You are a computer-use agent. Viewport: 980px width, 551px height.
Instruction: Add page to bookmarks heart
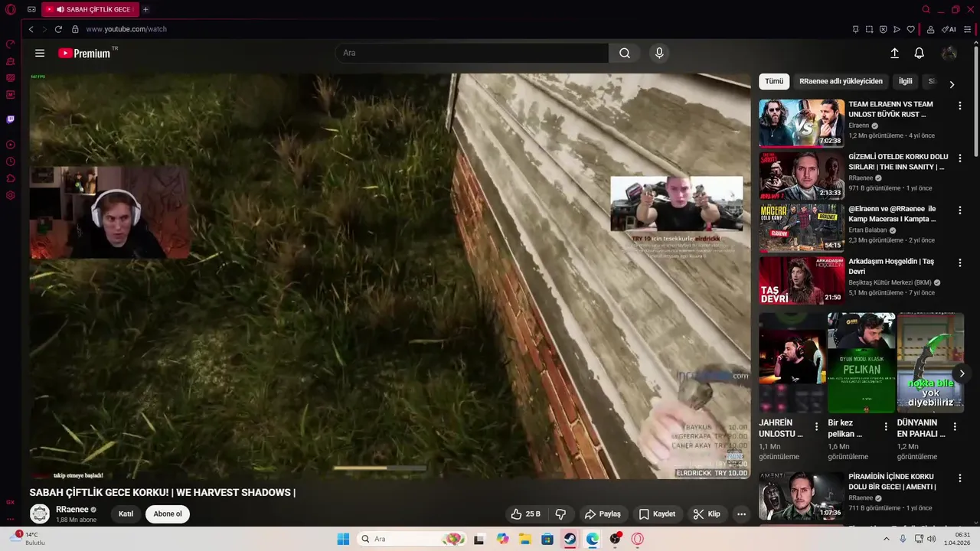coord(910,29)
